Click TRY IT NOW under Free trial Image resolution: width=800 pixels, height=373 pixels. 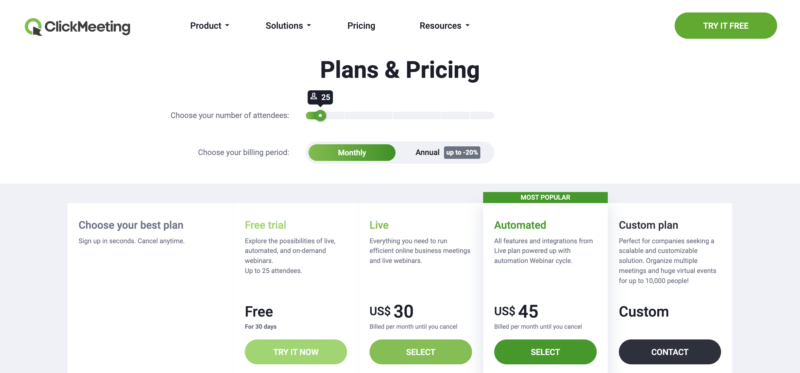[296, 352]
